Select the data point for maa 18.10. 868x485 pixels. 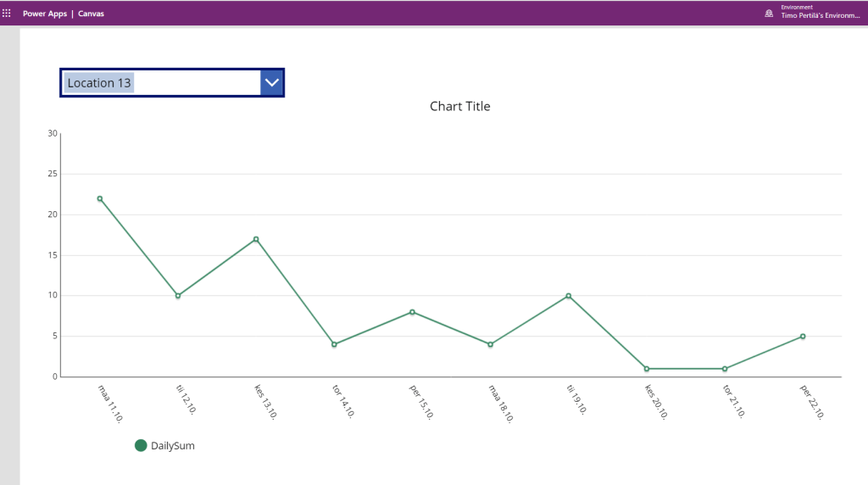(490, 344)
